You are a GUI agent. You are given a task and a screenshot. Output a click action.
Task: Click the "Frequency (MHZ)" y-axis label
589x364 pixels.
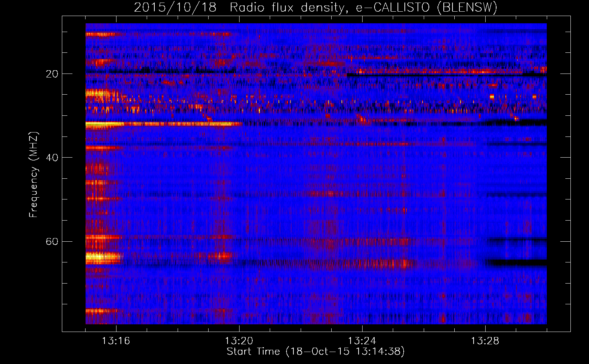(x=33, y=175)
